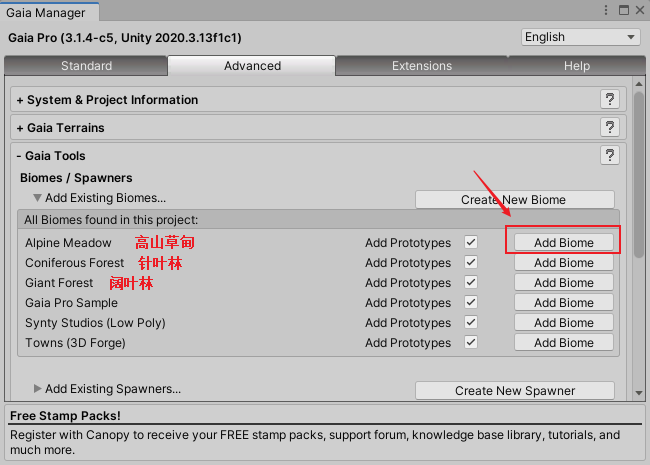Select the Advanced tab
The width and height of the screenshot is (650, 465).
(252, 66)
